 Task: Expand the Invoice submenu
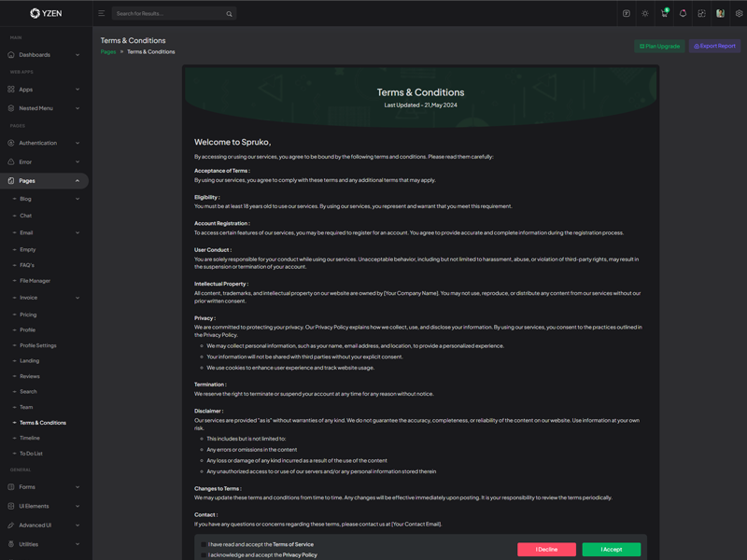point(47,298)
